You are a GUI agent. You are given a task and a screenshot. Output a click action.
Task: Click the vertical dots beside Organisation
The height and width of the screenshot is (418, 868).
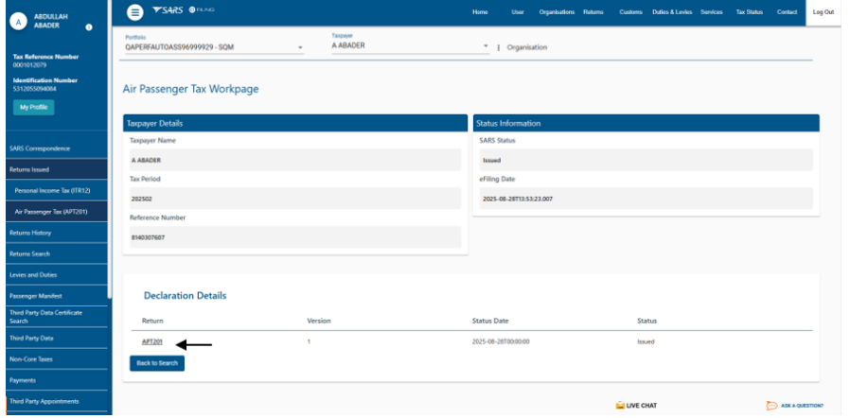(499, 47)
